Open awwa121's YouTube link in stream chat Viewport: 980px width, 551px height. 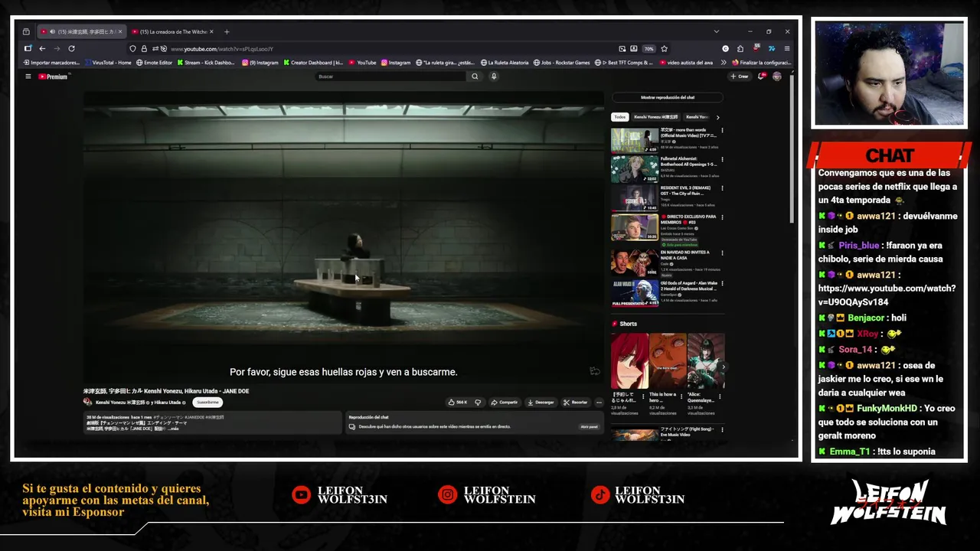click(x=887, y=295)
